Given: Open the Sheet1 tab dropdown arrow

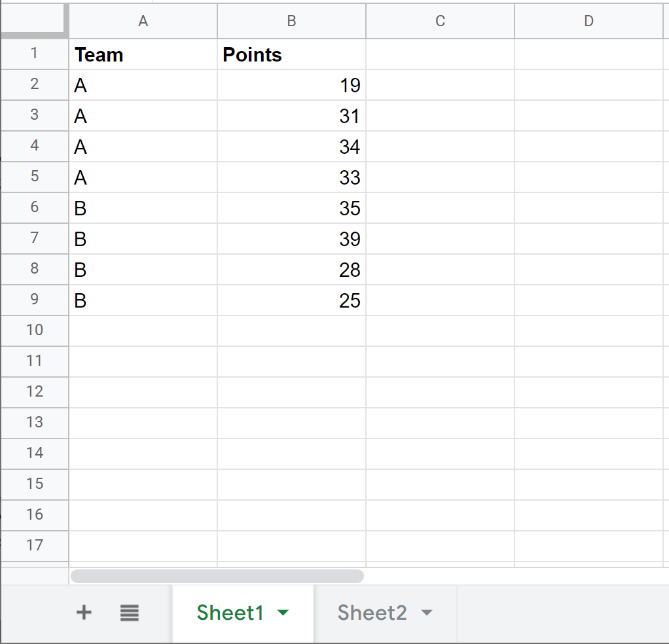Looking at the screenshot, I should (x=283, y=613).
